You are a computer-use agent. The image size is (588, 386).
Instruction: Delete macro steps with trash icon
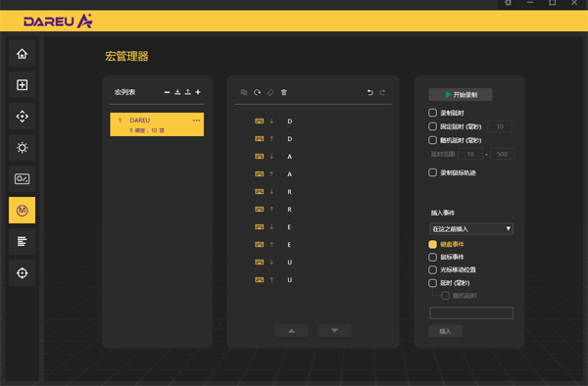[x=284, y=92]
